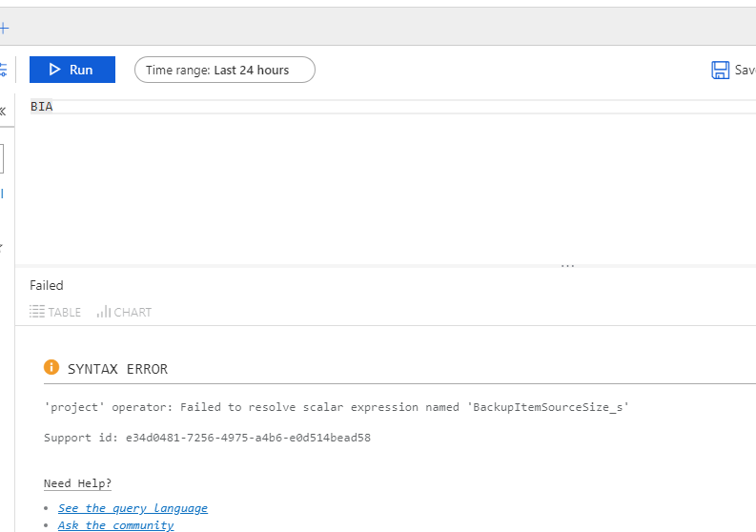Open the settings sliders icon left of Run
The height and width of the screenshot is (532, 756).
tap(3, 70)
